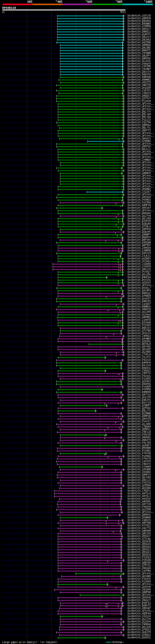Image resolution: width=155 pixels, height=644 pixels.
Task: Open UniRef100_B4KE16 label
Action: [139, 277]
